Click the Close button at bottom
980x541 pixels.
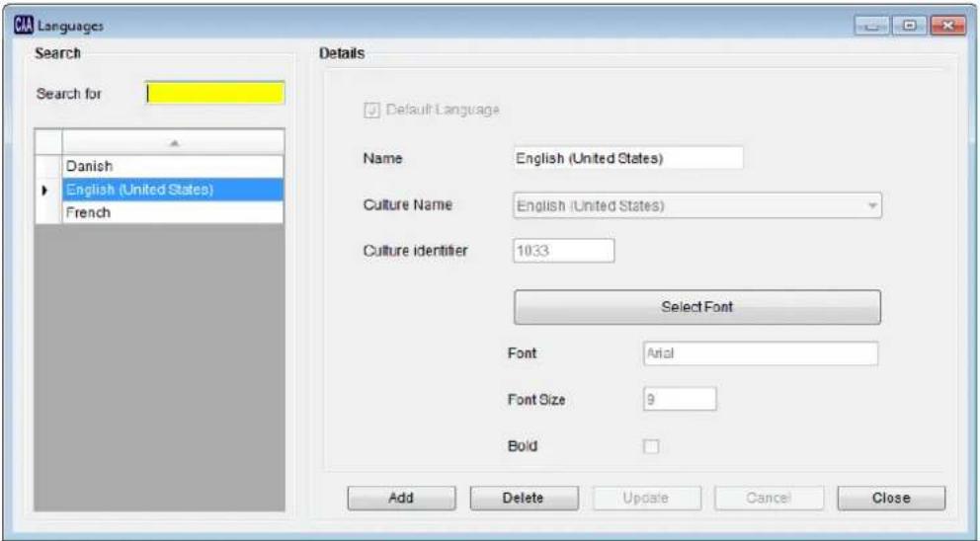pyautogui.click(x=891, y=499)
